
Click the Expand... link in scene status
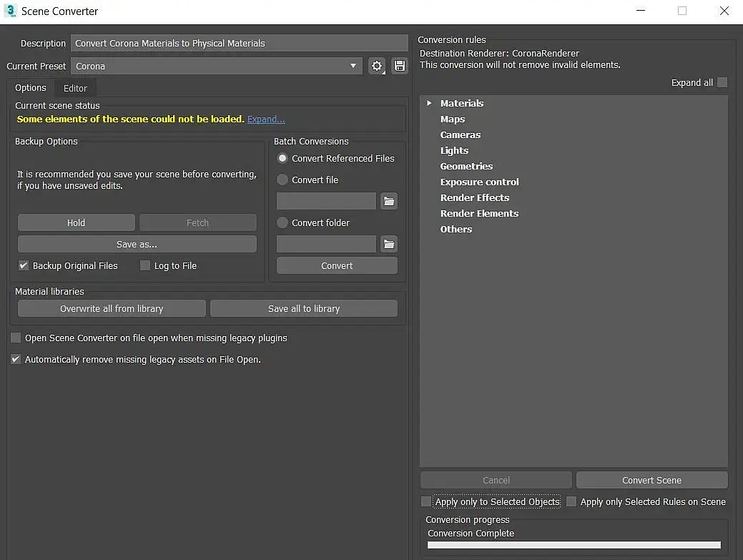(266, 119)
